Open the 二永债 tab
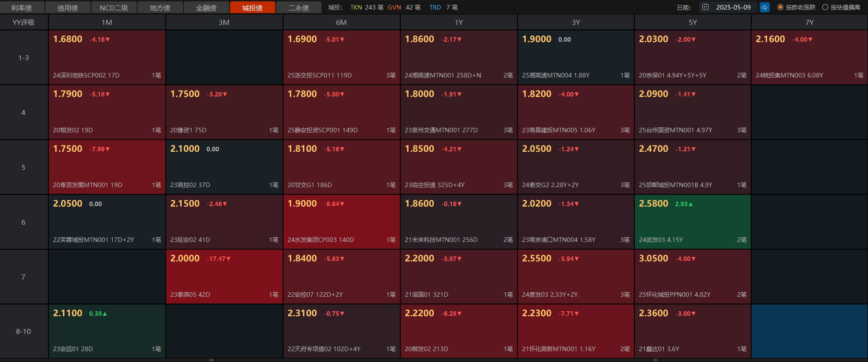Image resolution: width=868 pixels, height=362 pixels. [x=298, y=8]
